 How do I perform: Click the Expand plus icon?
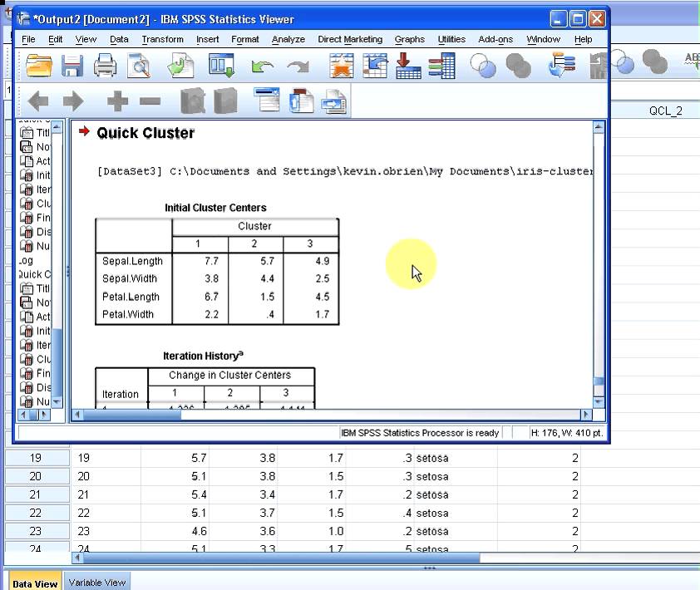pyautogui.click(x=117, y=101)
